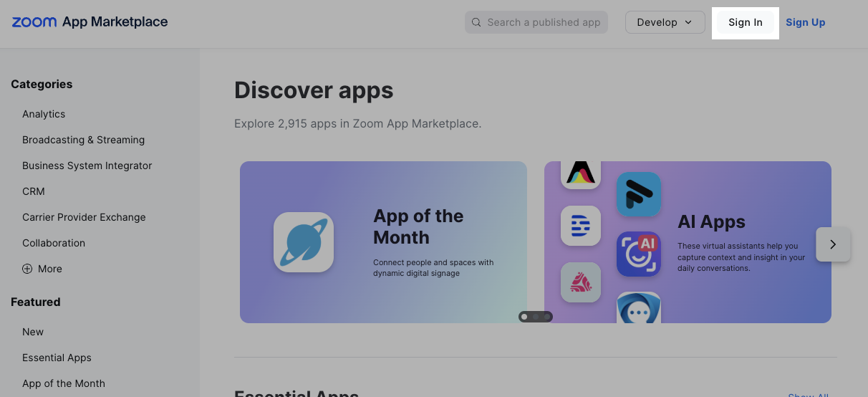Click the Sign Up link
The image size is (868, 397).
click(806, 22)
